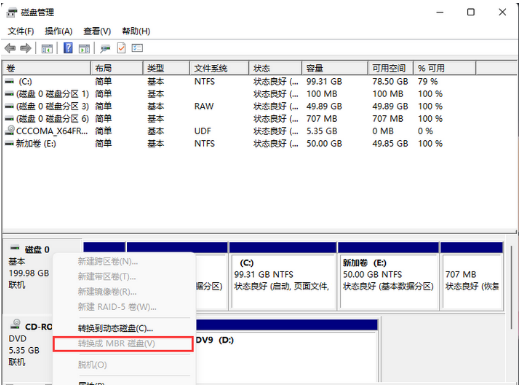Select (C:) 99.31 GB NTFS partition block
The image size is (523, 385).
coord(283,277)
